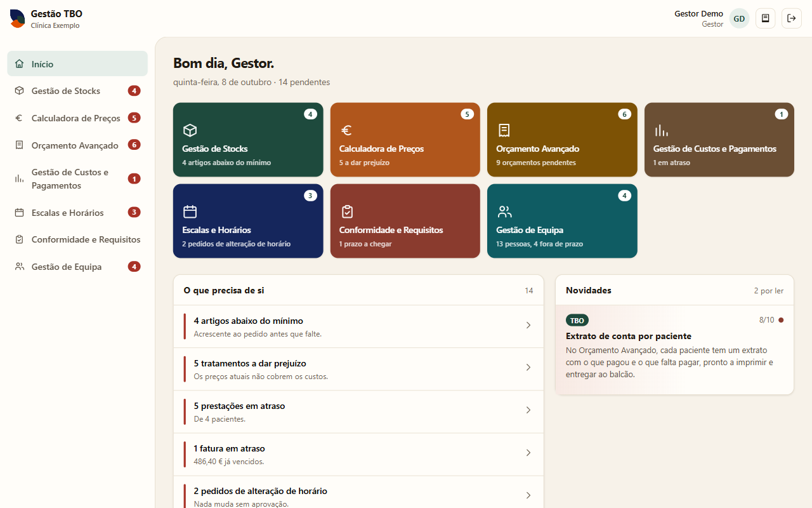The height and width of the screenshot is (508, 812).
Task: Read 'Extrato de conta por paciente' news item
Action: pyautogui.click(x=674, y=350)
